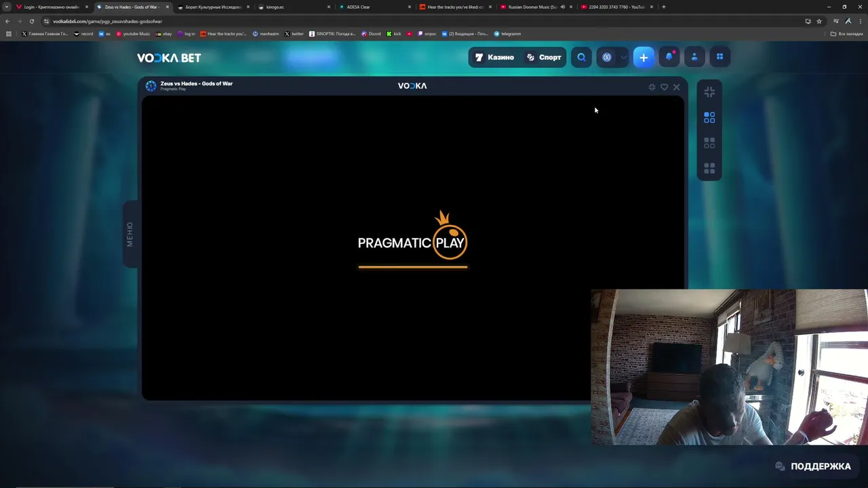868x488 pixels.
Task: Bookmark this page with the star
Action: [819, 21]
